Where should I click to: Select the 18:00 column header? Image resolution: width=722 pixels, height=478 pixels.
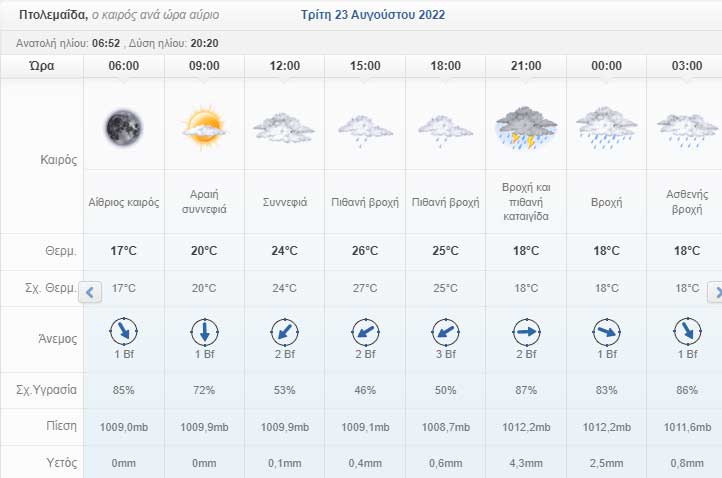(x=445, y=66)
